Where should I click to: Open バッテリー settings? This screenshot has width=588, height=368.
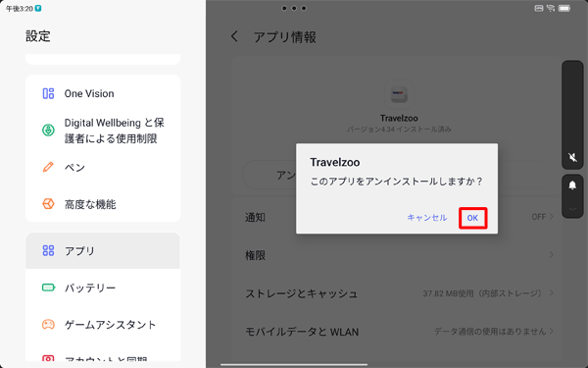103,288
